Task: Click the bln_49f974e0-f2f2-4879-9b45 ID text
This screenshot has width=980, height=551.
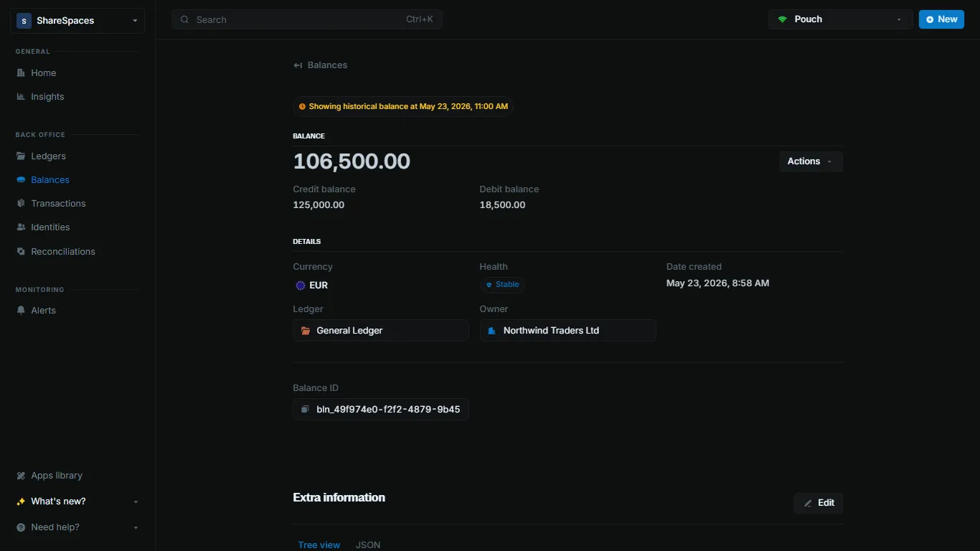Action: pyautogui.click(x=388, y=410)
